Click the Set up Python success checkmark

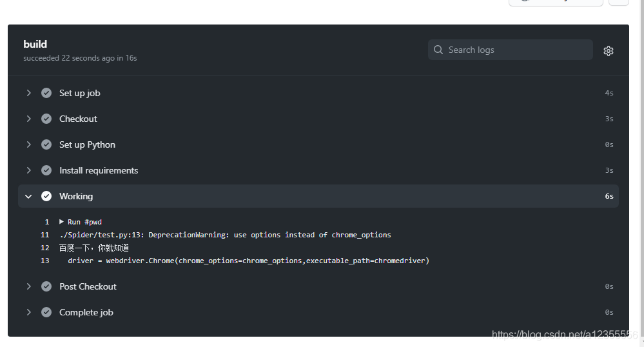(46, 144)
